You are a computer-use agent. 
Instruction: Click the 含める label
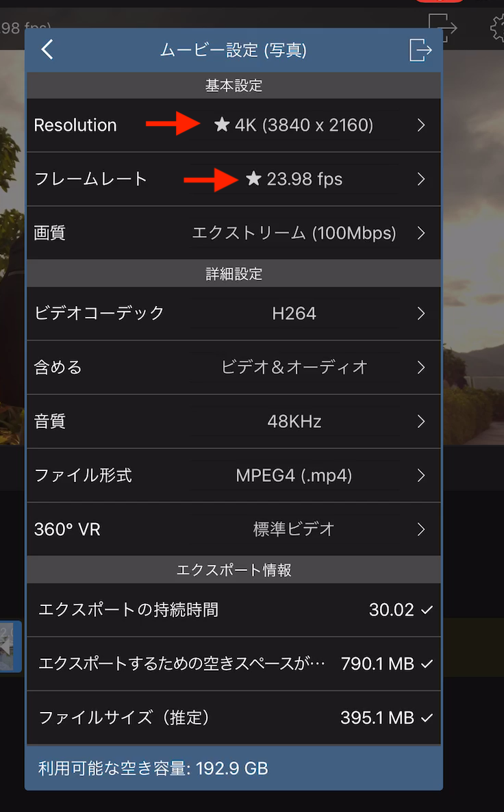[x=58, y=367]
